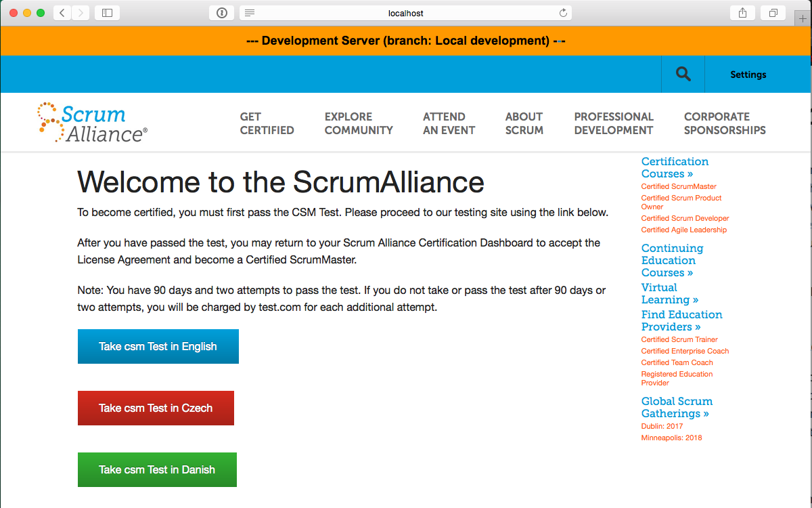Screen dimensions: 812x508
Task: Open Certified Scrum Product Owner link
Action: pos(681,202)
